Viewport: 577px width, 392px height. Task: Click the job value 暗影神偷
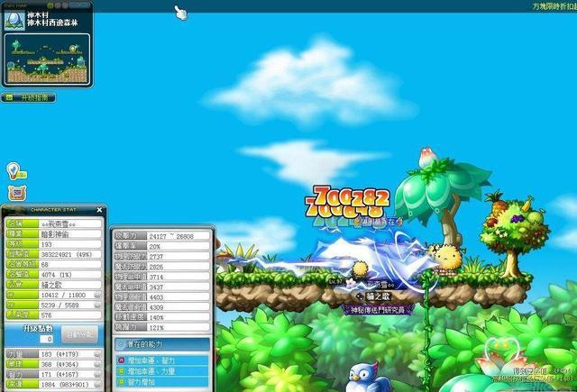click(x=70, y=234)
